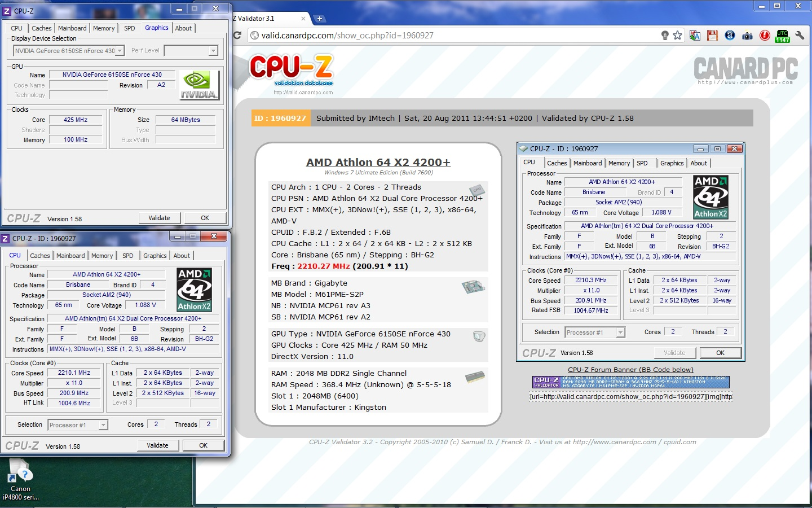Open the Canon iP4800 desktop shortcut
The width and height of the screenshot is (812, 508).
coord(20,480)
